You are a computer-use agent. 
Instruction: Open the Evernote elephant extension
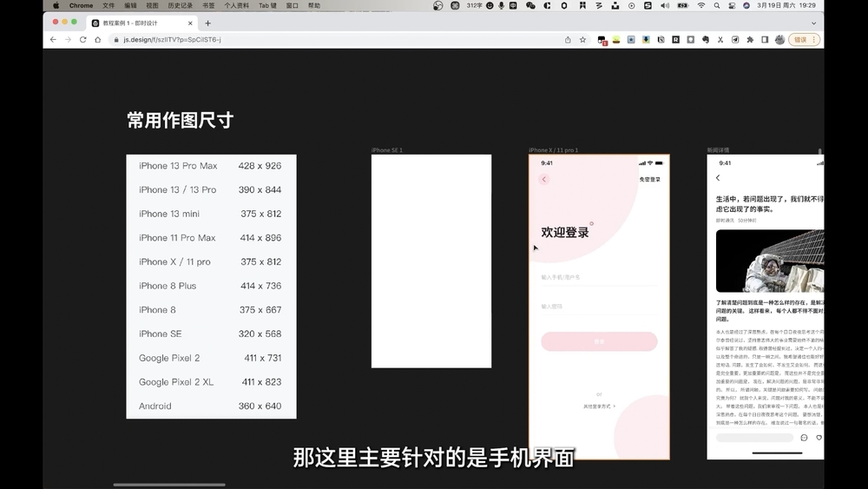click(x=705, y=40)
